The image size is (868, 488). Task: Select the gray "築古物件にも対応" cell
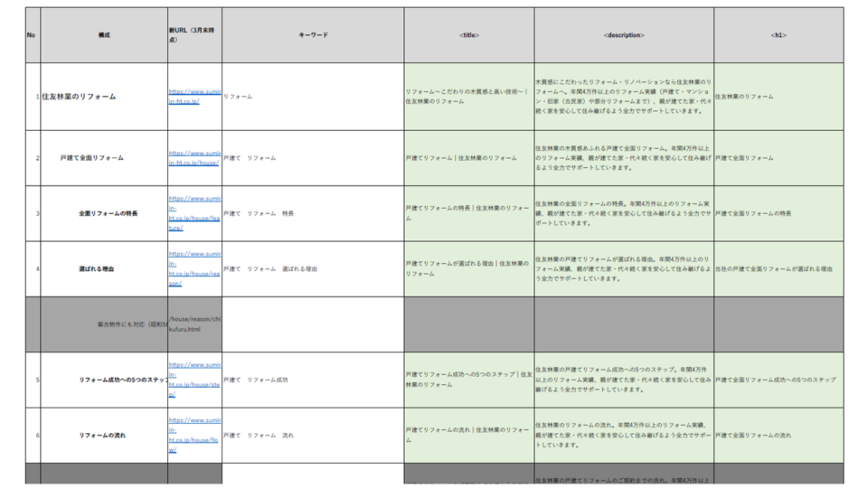(104, 324)
